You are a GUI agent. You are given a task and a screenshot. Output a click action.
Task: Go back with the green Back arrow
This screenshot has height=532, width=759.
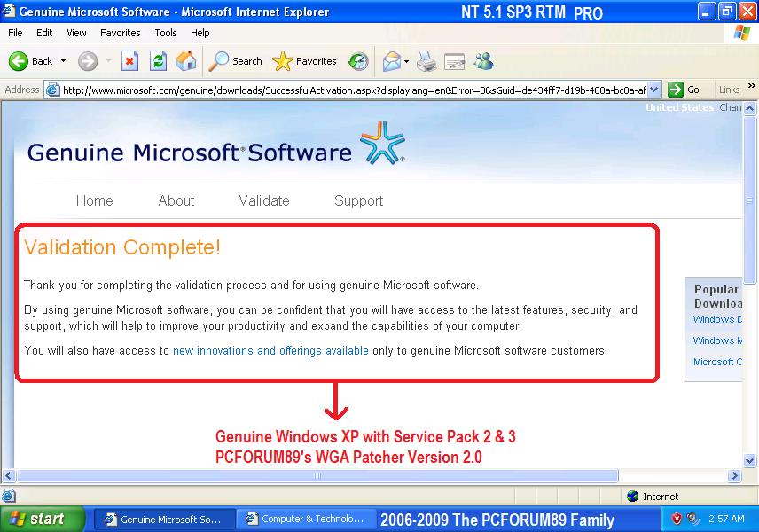coord(30,61)
